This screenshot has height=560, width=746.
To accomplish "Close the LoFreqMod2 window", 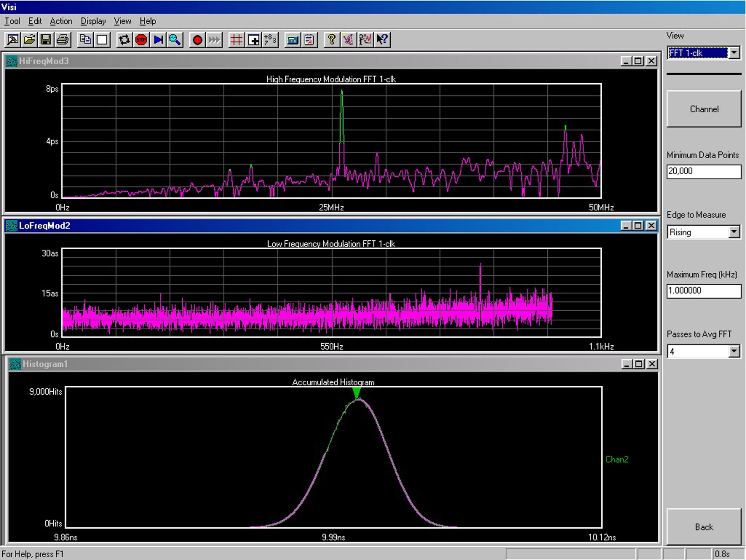I will [652, 226].
